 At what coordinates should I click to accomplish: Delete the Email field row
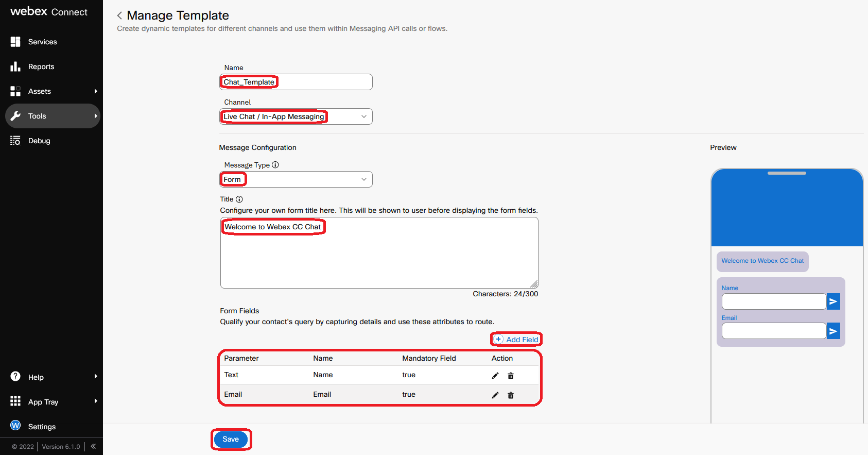point(511,395)
